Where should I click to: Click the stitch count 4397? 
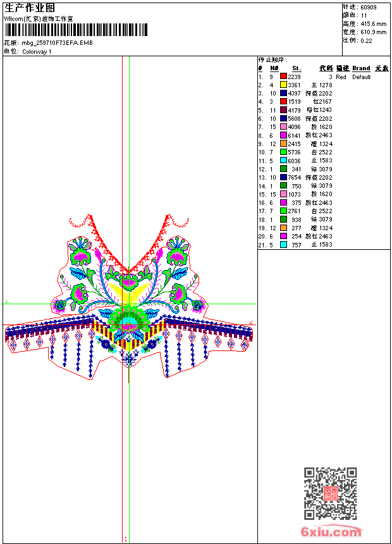coord(294,94)
